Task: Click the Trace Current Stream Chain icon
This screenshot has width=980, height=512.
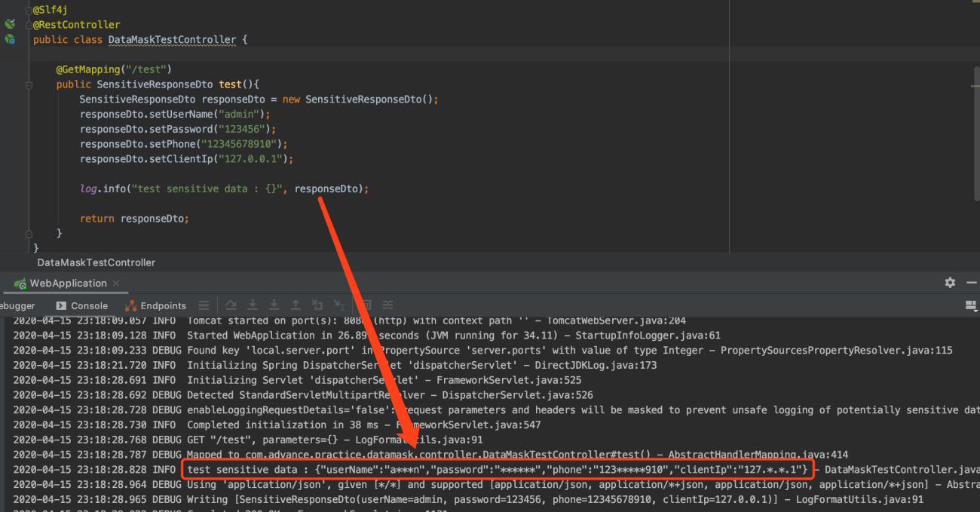Action: click(x=388, y=305)
